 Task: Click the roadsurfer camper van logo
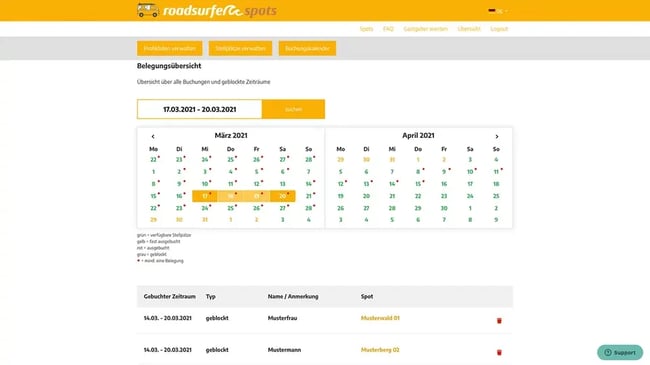[148, 10]
